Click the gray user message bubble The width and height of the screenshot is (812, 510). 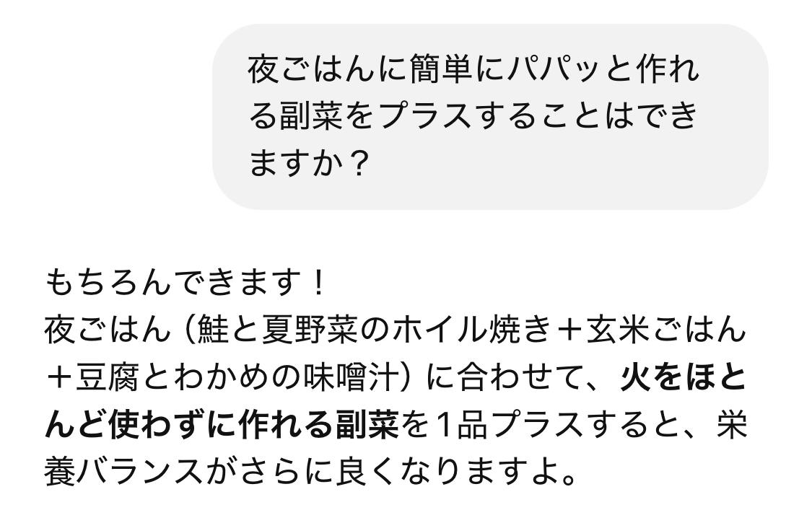click(490, 116)
